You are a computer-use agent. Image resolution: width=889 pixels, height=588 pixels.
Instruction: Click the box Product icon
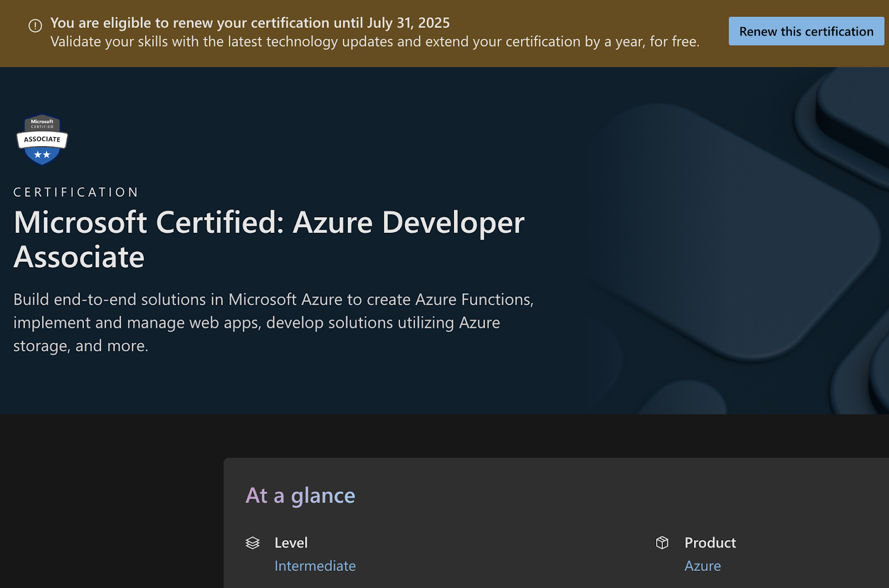click(x=662, y=542)
